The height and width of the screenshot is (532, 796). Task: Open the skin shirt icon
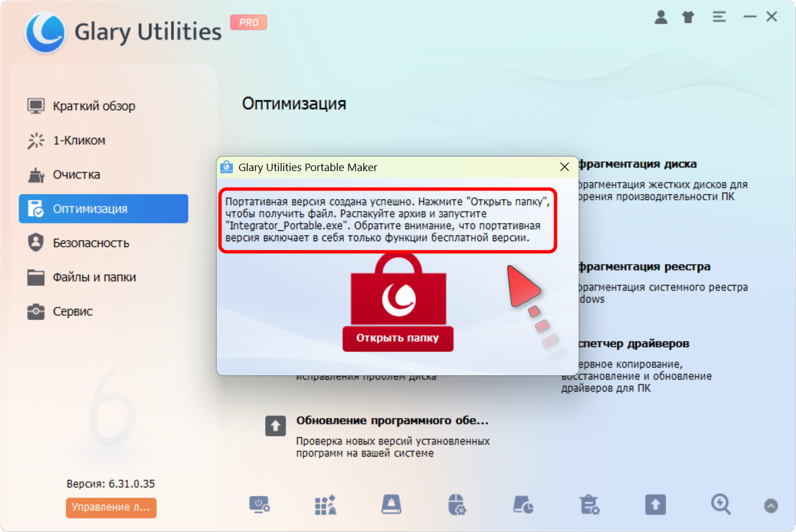(688, 17)
